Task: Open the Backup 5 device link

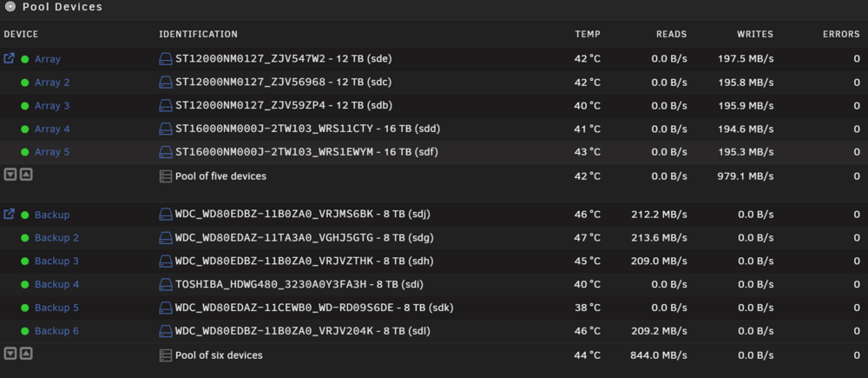Action: pyautogui.click(x=56, y=307)
